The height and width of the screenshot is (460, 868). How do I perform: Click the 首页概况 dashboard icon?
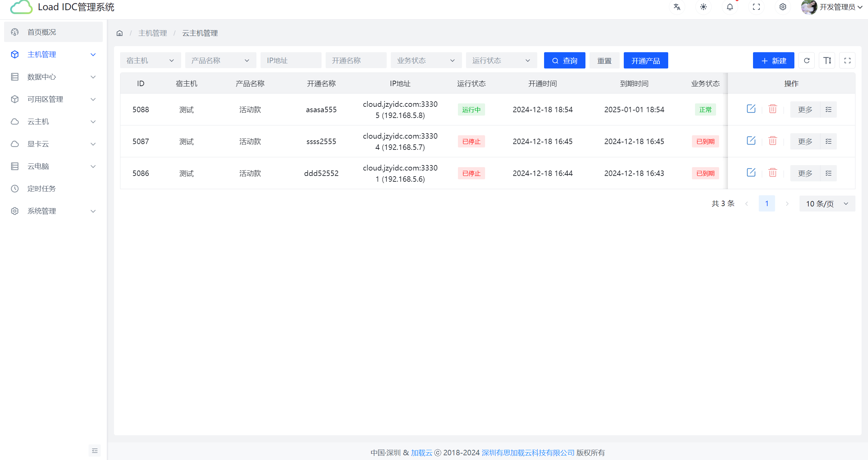pyautogui.click(x=15, y=32)
